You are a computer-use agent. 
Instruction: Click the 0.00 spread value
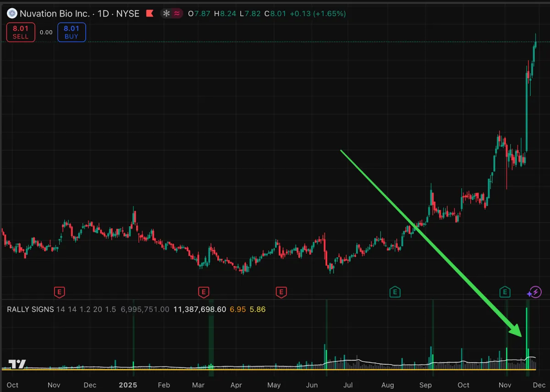click(46, 33)
